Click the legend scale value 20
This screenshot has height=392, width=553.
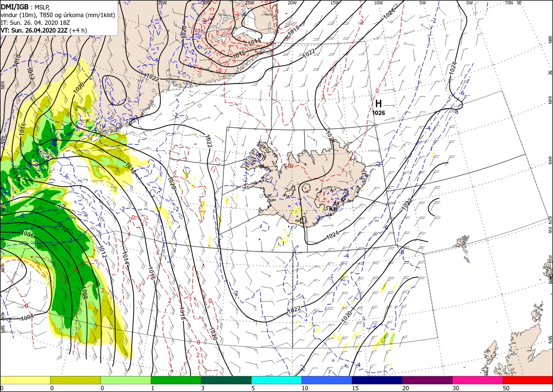405,388
